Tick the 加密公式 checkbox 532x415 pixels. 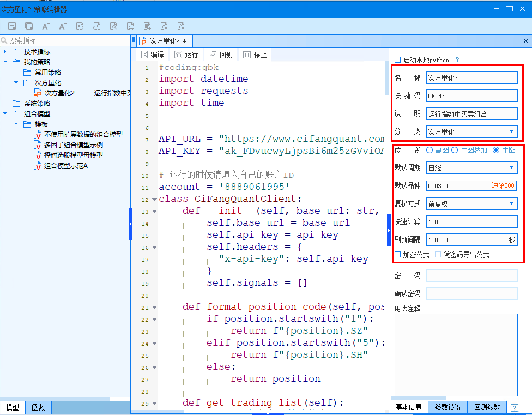pos(397,255)
